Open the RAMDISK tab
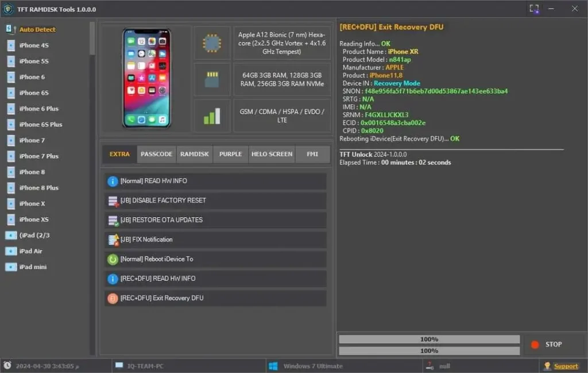 pyautogui.click(x=194, y=154)
